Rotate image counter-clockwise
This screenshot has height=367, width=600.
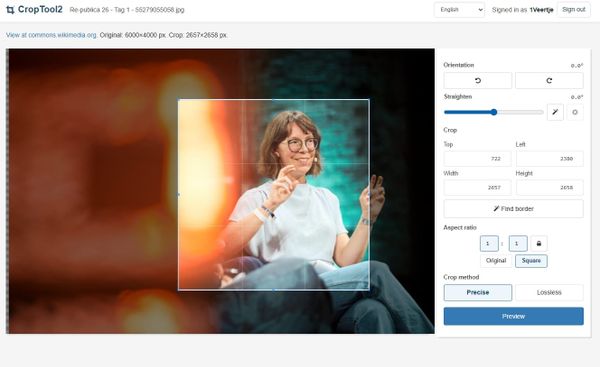pyautogui.click(x=478, y=80)
